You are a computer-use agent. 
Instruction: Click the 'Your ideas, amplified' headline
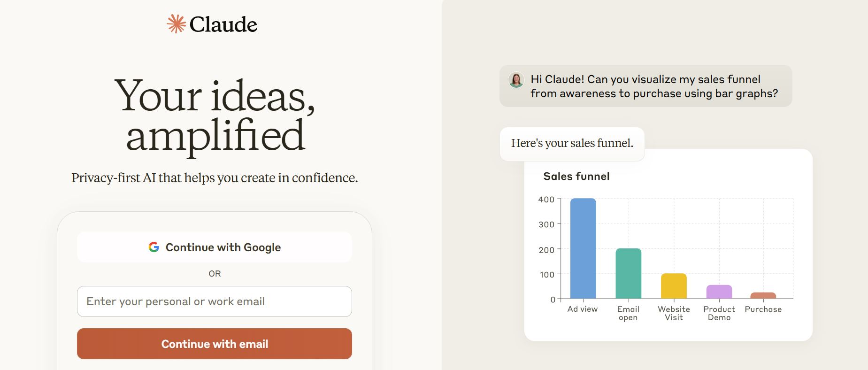(x=215, y=116)
